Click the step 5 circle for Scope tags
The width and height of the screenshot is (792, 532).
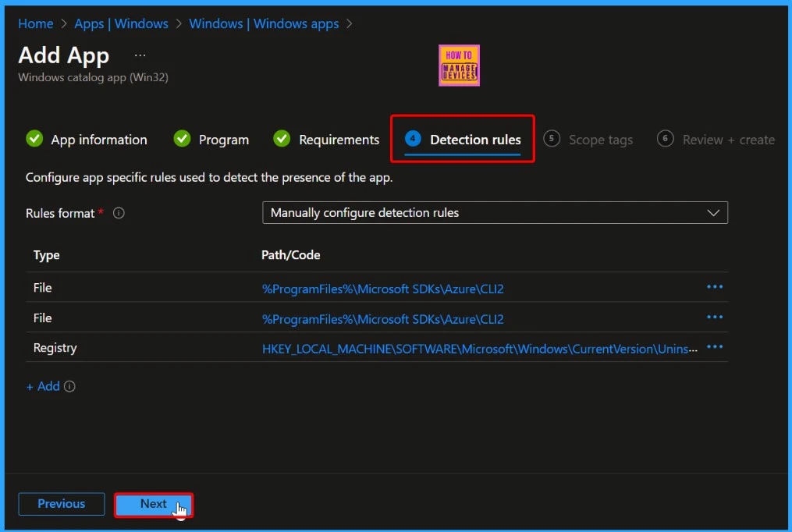tap(552, 139)
